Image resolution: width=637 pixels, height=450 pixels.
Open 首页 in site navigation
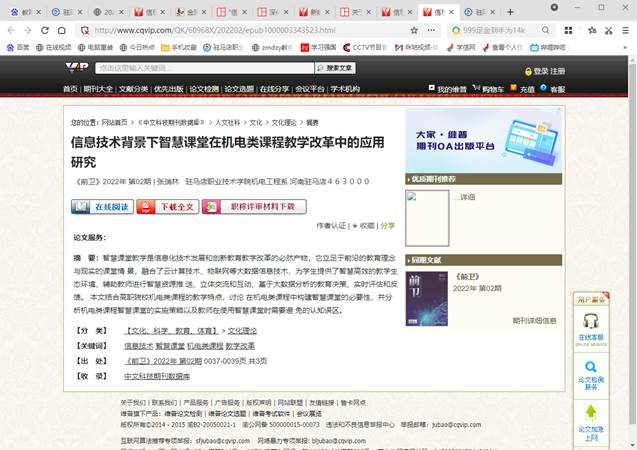[70, 89]
